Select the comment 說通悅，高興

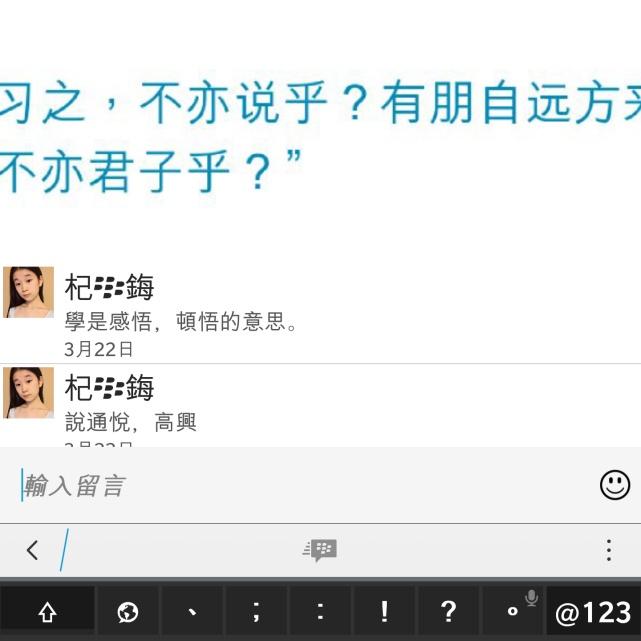(x=131, y=422)
